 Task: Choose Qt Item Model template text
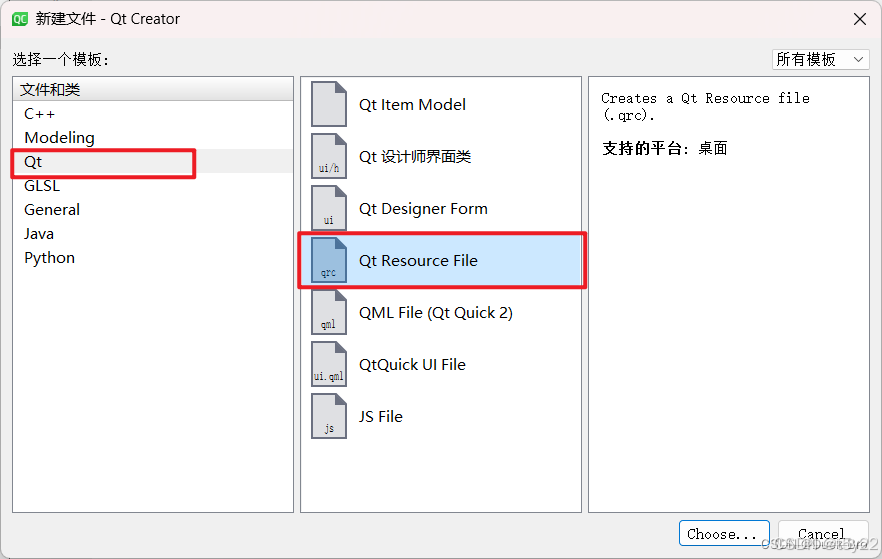(x=412, y=105)
